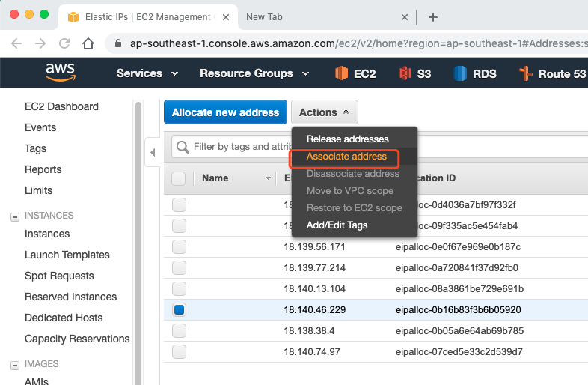588x385 pixels.
Task: Open the Services dropdown menu
Action: [147, 73]
